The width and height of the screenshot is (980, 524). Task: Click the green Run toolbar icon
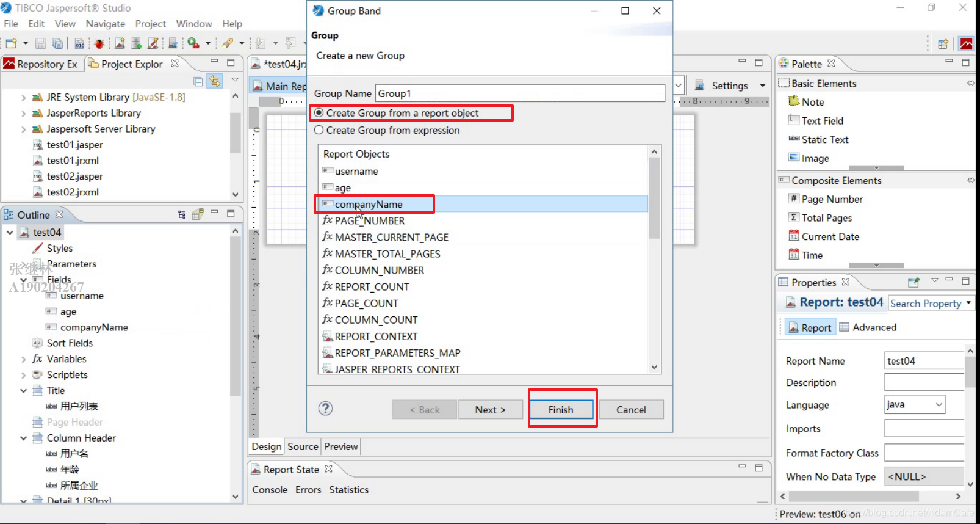coord(193,43)
